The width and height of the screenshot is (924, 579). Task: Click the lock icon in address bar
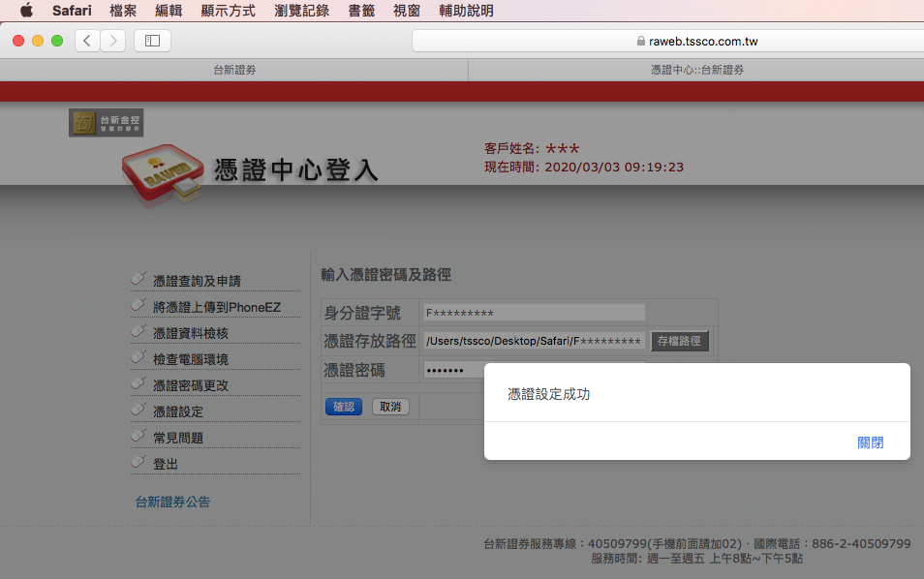click(x=640, y=42)
